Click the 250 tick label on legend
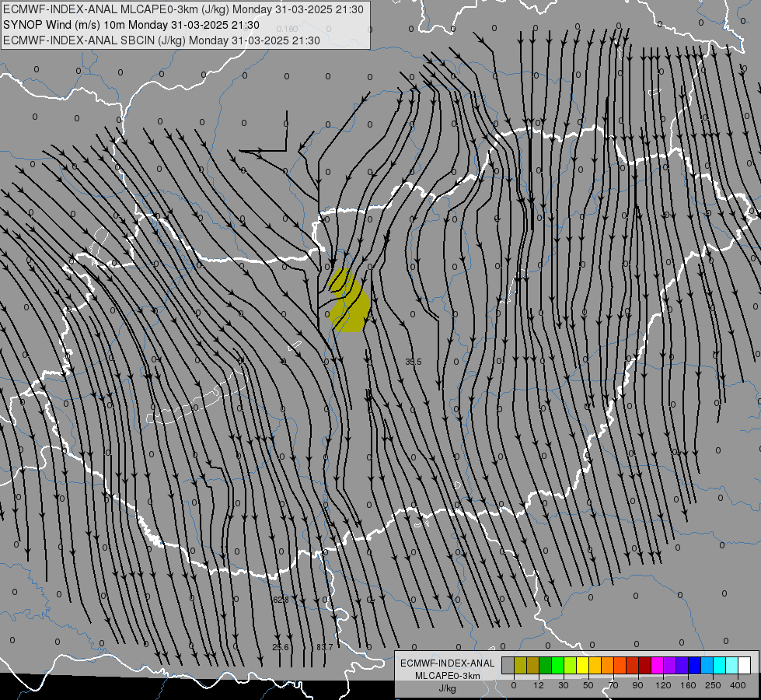Screen dimensions: 761x700 [x=713, y=685]
